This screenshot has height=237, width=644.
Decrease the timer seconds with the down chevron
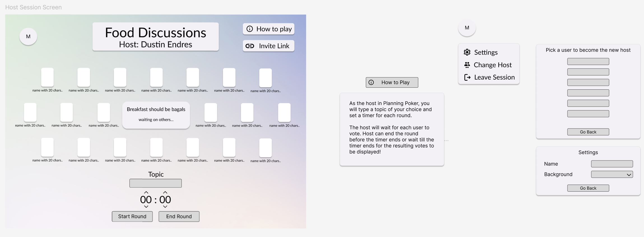(165, 207)
